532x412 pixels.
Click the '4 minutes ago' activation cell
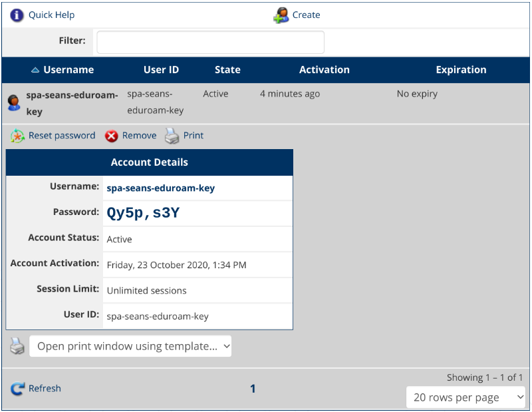[290, 94]
